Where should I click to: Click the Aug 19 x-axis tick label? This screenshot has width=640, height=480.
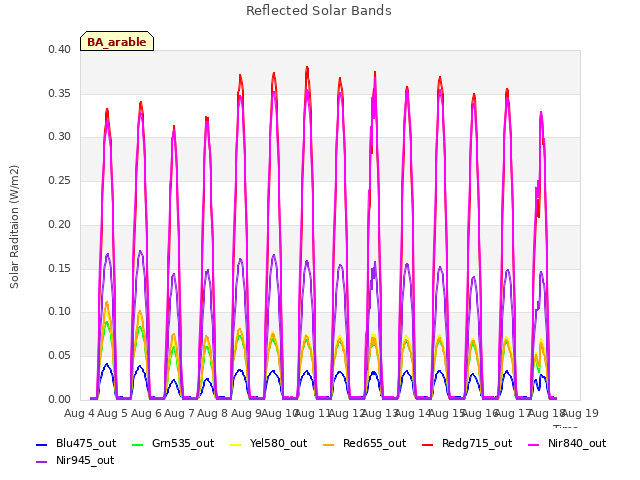tap(580, 413)
